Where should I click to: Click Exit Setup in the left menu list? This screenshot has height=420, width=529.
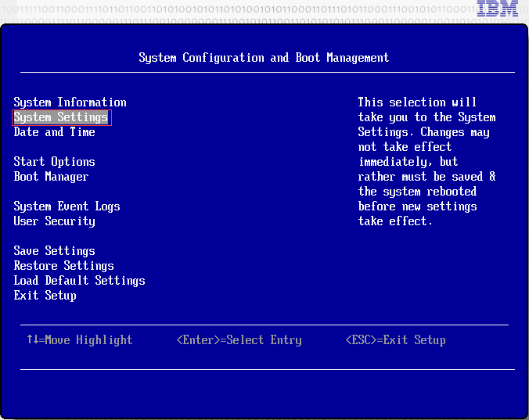[45, 296]
